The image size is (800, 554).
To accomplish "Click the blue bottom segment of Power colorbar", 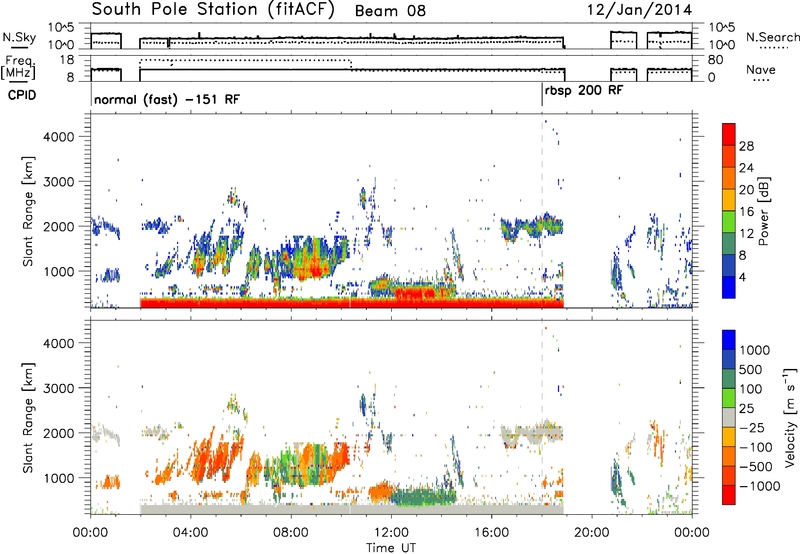I will coord(729,287).
